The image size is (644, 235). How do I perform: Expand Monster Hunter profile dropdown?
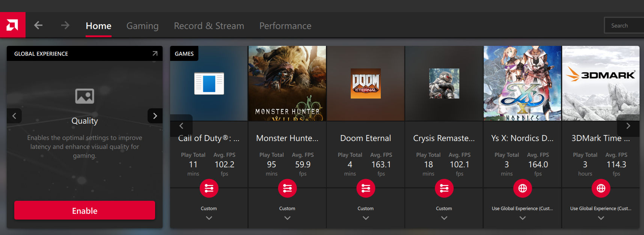point(287,218)
